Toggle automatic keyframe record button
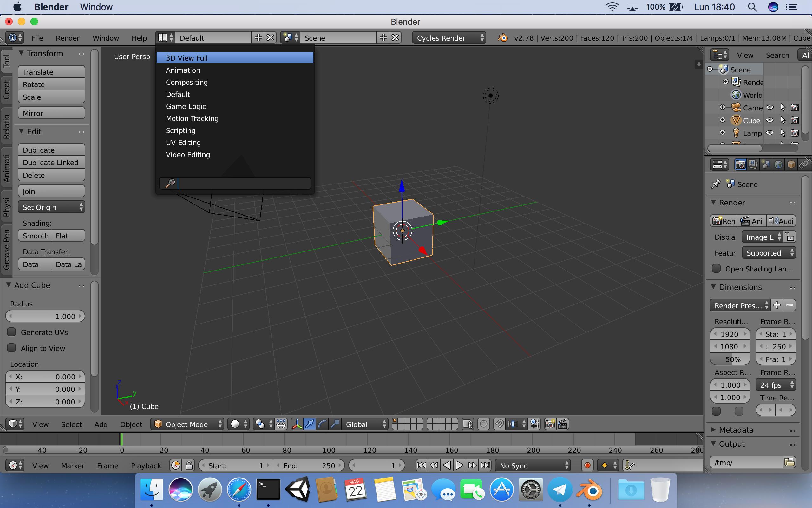This screenshot has width=812, height=508. (587, 465)
